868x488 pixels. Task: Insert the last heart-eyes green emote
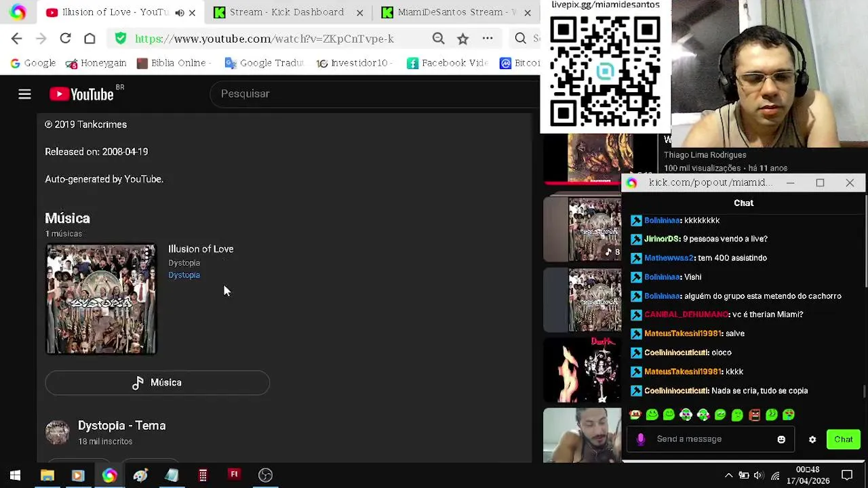(788, 415)
